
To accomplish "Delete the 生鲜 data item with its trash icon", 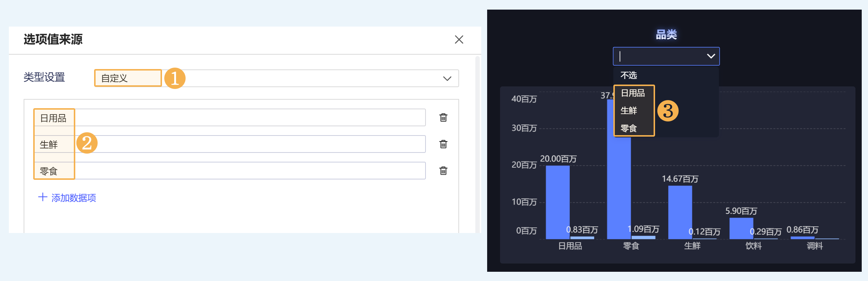I will (443, 144).
